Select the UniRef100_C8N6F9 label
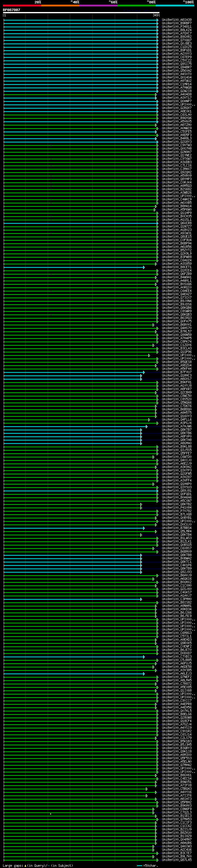The image size is (197, 868). point(177,809)
